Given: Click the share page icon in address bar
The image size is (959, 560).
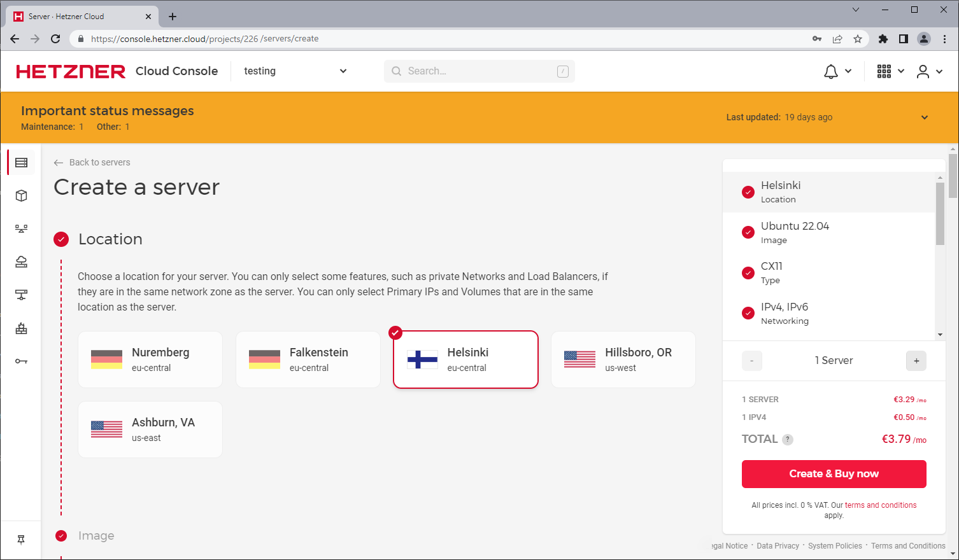Looking at the screenshot, I should pyautogui.click(x=837, y=39).
